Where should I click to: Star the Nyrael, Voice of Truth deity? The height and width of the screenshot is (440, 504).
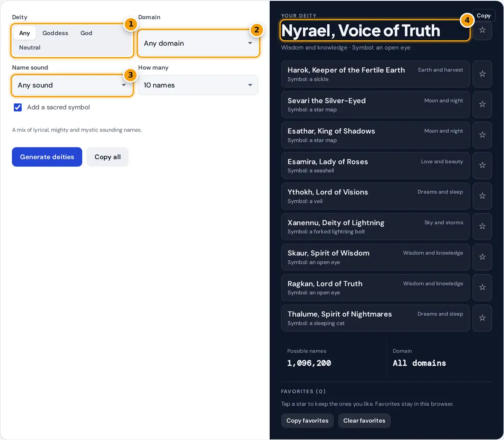click(x=482, y=30)
